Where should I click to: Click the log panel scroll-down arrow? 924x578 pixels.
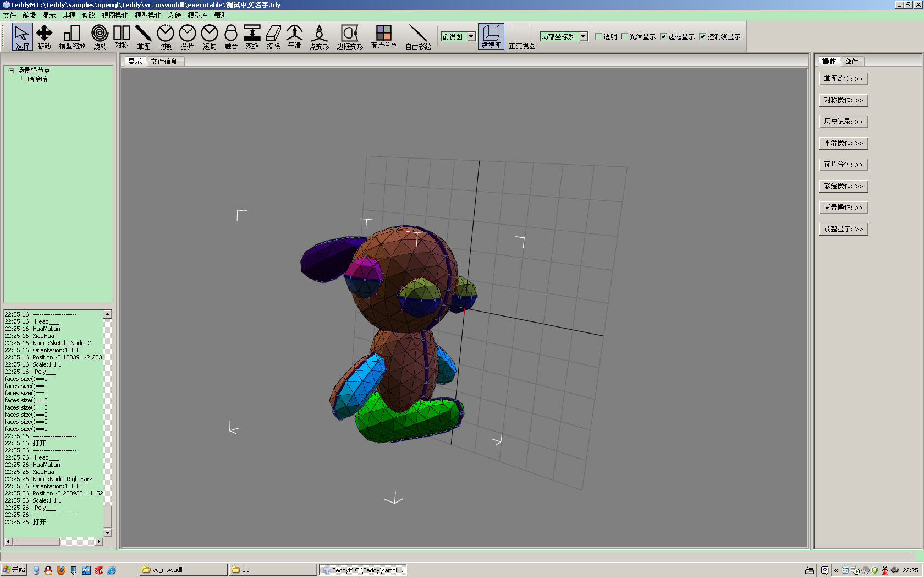click(x=108, y=532)
